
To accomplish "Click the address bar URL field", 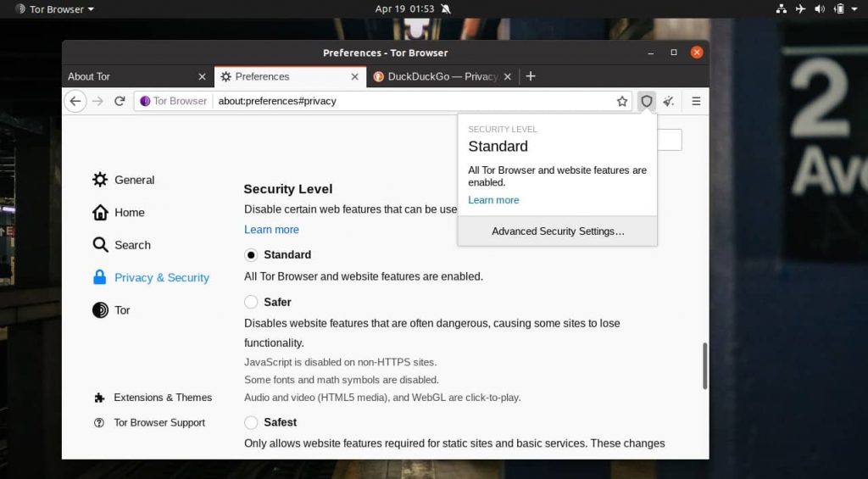I will (407, 101).
